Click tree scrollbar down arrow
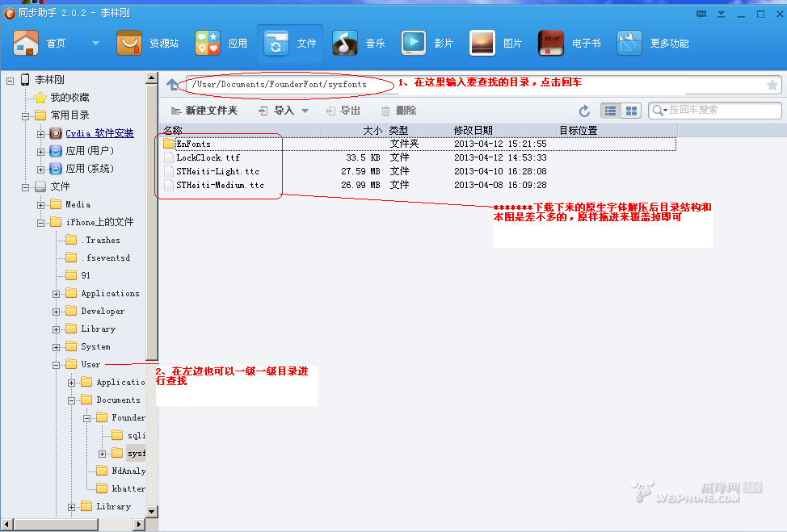The height and width of the screenshot is (532, 787). tap(152, 512)
